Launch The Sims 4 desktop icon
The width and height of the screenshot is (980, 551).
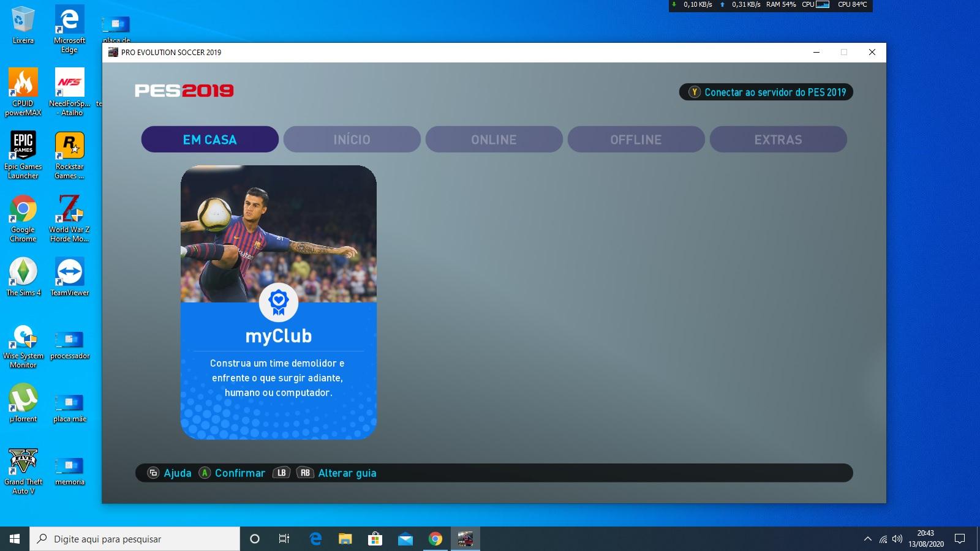click(x=23, y=277)
